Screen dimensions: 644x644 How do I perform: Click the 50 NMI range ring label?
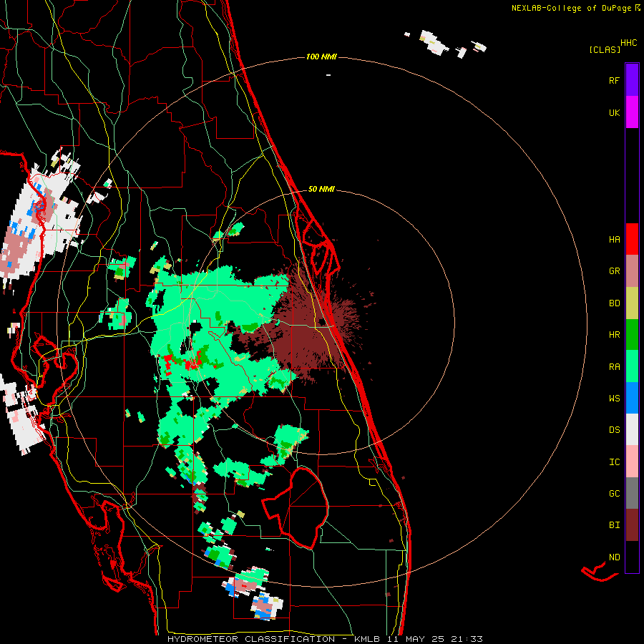coord(321,189)
